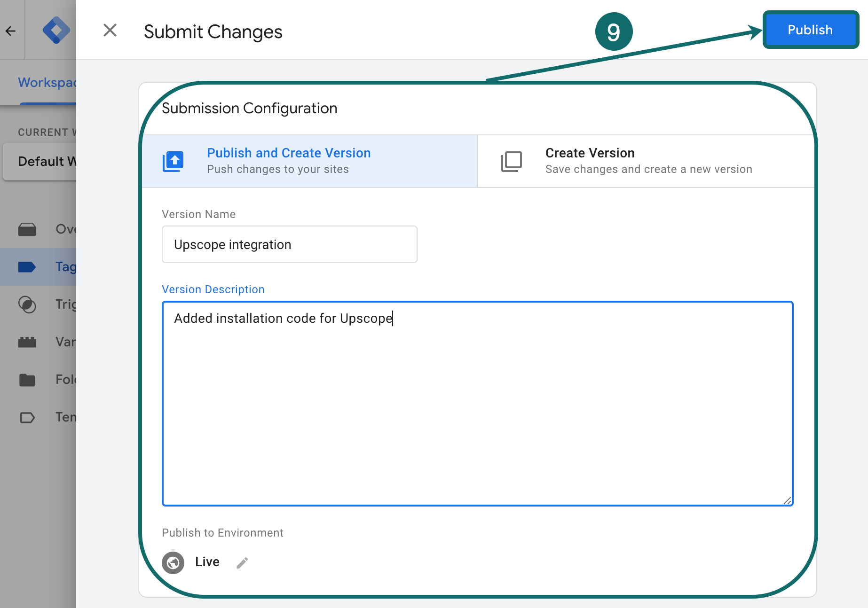Viewport: 868px width, 608px height.
Task: Click the Live environment globe icon
Action: [173, 562]
